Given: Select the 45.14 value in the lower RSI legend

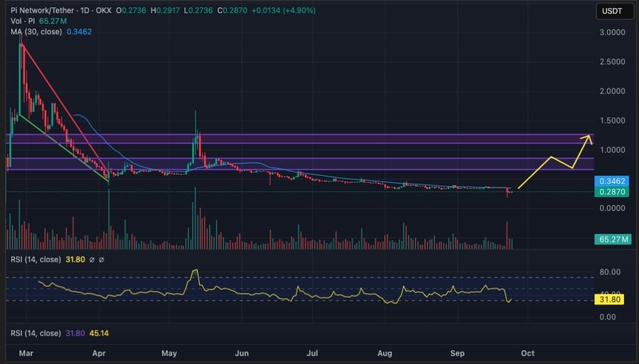Looking at the screenshot, I should pos(99,333).
